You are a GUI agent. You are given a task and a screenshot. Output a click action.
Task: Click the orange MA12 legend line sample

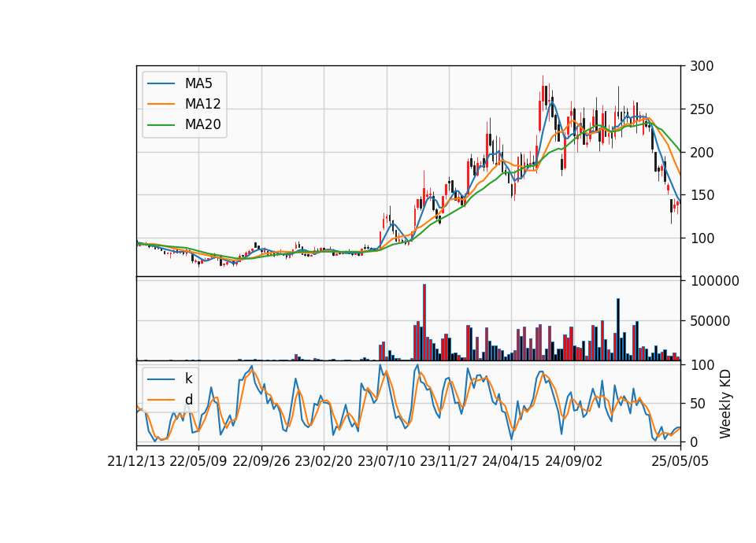tap(161, 104)
